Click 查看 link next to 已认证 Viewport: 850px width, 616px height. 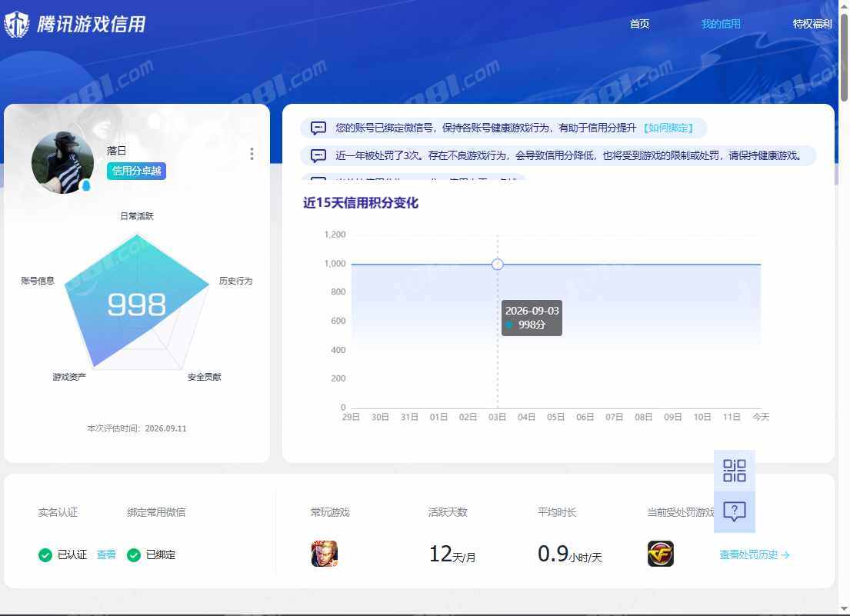click(106, 554)
